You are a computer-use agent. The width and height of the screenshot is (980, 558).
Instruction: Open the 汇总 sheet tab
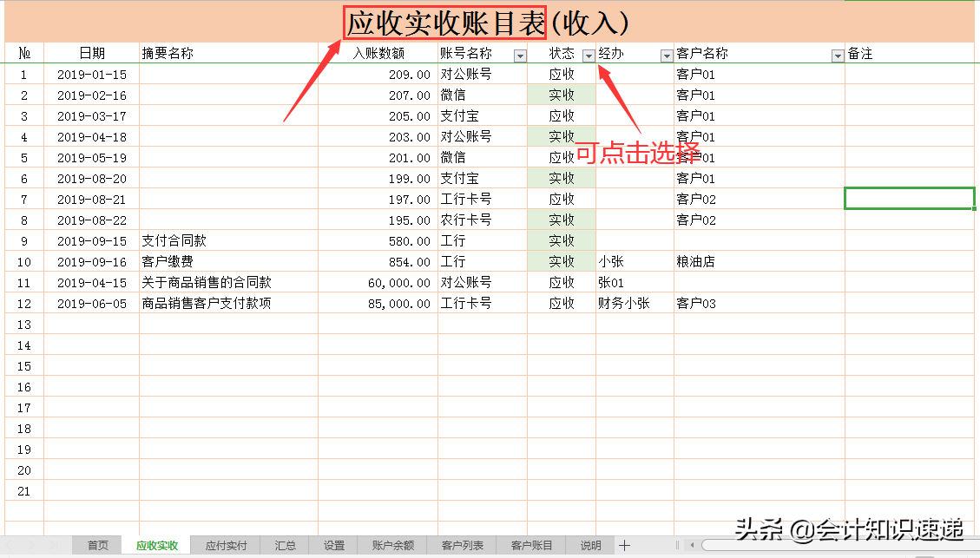coord(285,546)
